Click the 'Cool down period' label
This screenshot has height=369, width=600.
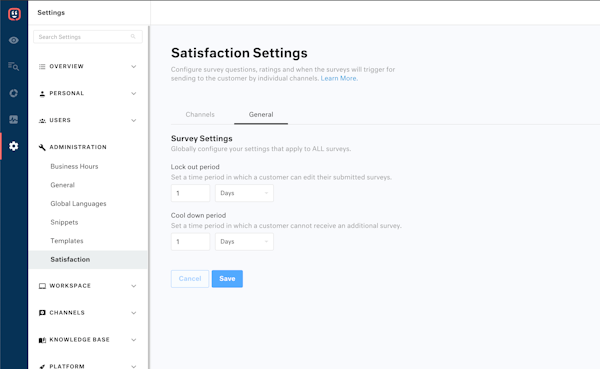click(198, 216)
